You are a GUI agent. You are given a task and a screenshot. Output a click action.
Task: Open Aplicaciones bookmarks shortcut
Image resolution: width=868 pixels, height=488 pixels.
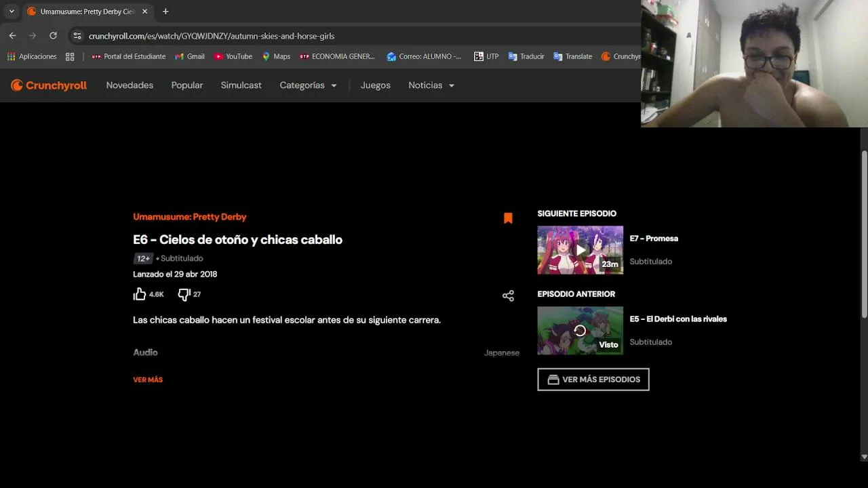pos(32,56)
